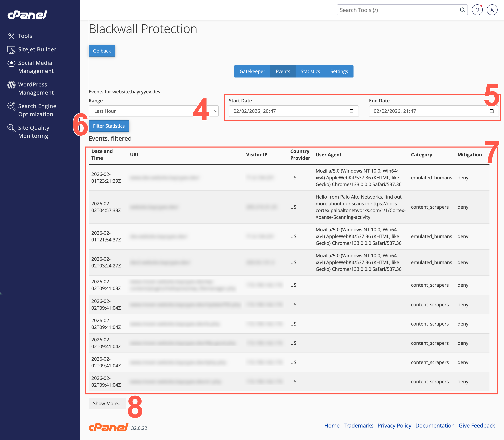Select the Sitejet Builder sidebar icon
Viewport: 504px width, 440px height.
[x=11, y=49]
